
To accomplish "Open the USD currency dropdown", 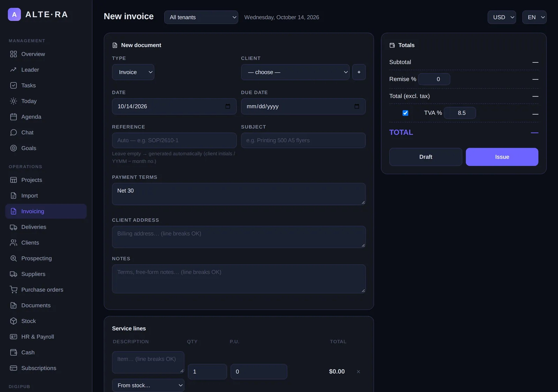I will pyautogui.click(x=502, y=17).
